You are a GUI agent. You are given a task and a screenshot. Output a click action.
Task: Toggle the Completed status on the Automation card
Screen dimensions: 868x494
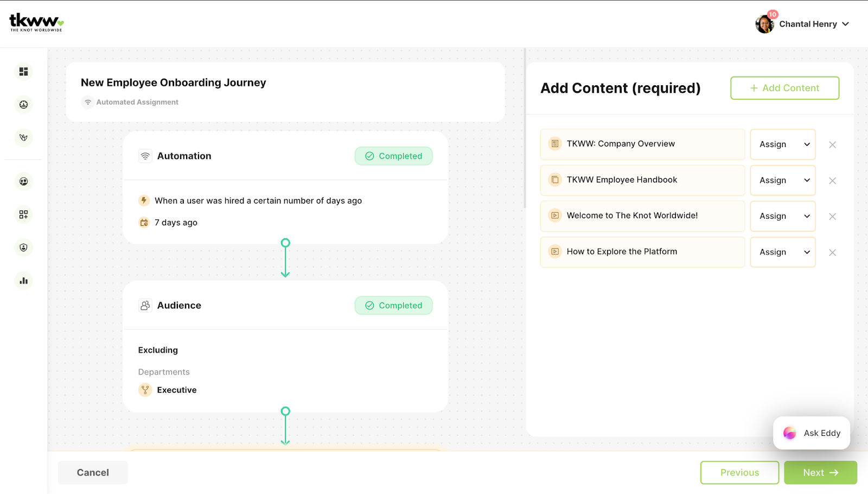tap(393, 156)
